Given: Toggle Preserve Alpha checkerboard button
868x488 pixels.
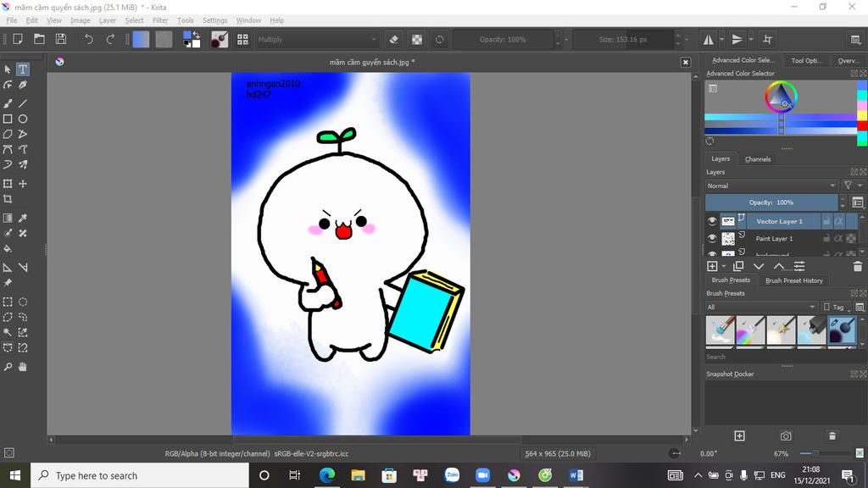Looking at the screenshot, I should tap(417, 39).
